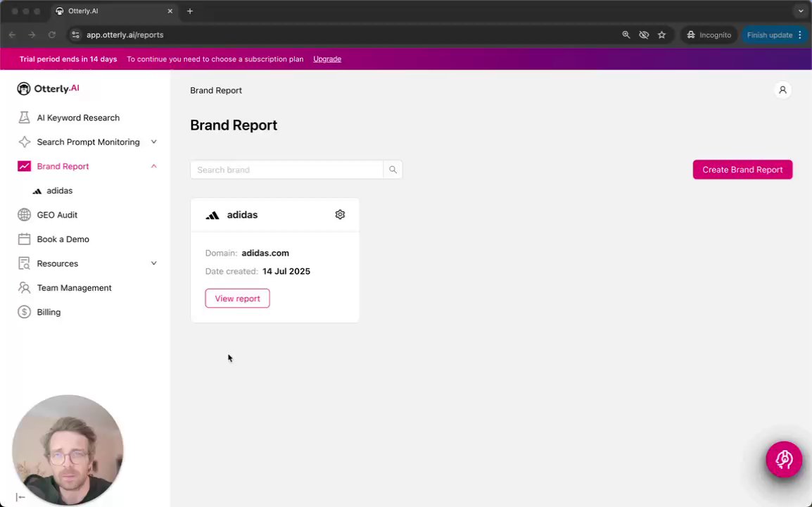
Task: Open the pink support chat bubble
Action: (x=784, y=459)
